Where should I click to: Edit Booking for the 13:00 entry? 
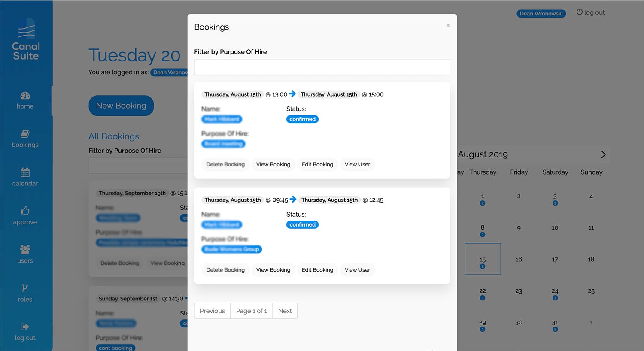pos(317,164)
